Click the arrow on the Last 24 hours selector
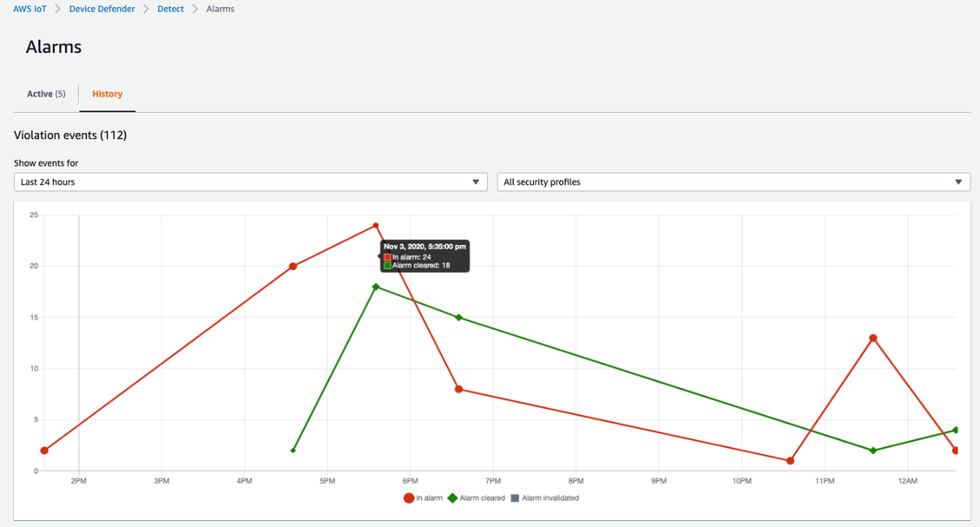980x527 pixels. [476, 182]
